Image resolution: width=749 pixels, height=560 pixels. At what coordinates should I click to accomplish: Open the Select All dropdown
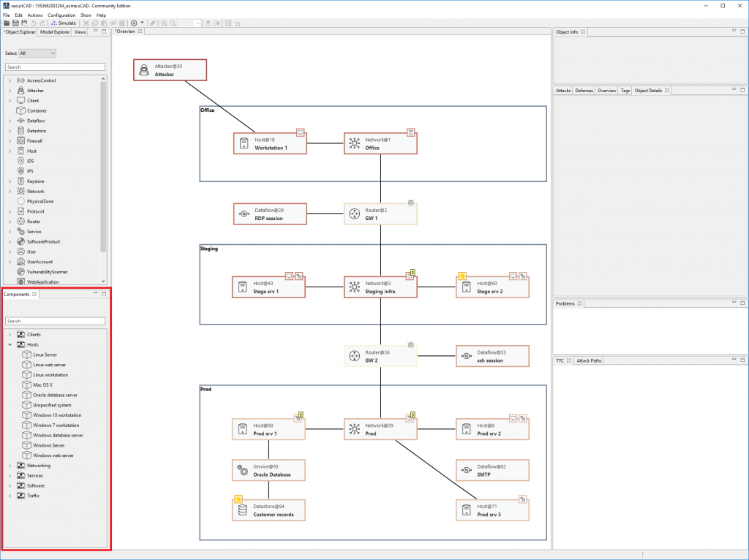click(x=37, y=53)
